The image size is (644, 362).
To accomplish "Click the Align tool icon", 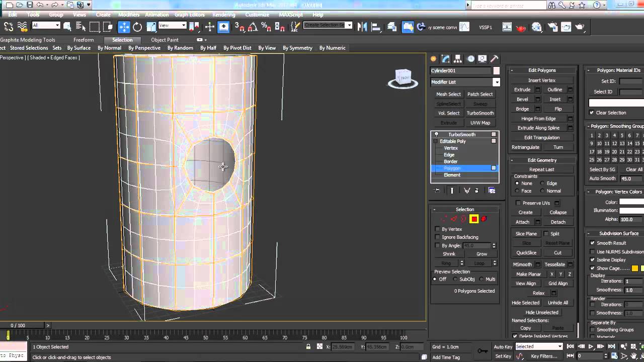I will click(377, 27).
